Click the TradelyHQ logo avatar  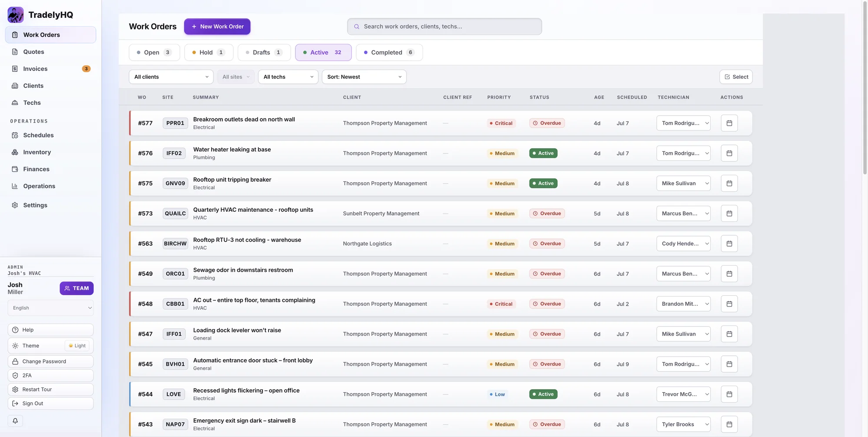[x=16, y=15]
